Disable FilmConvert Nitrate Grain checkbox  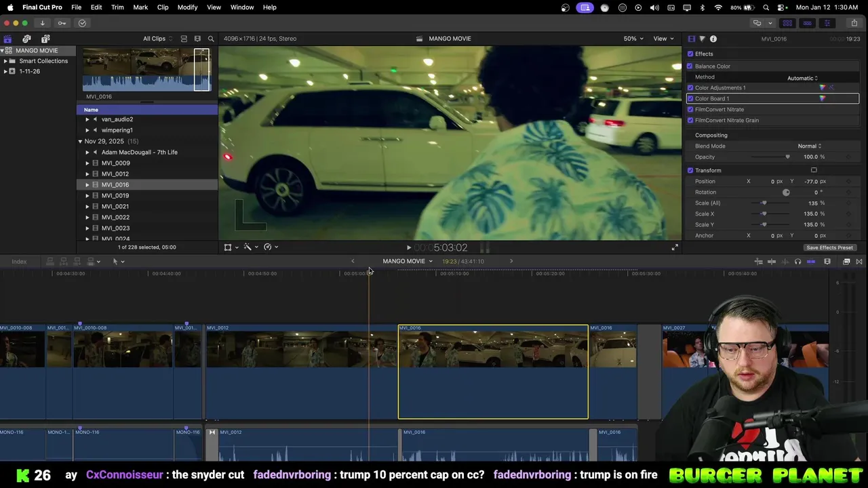click(690, 120)
